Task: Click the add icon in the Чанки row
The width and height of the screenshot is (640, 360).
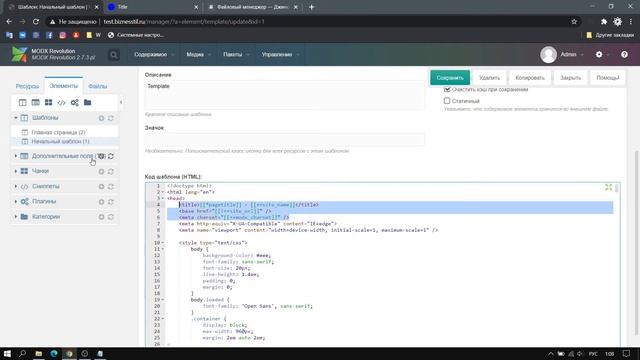Action: 101,171
